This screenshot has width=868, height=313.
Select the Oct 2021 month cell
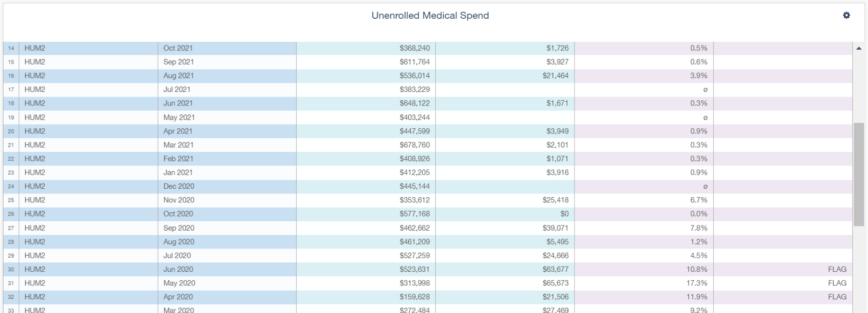pyautogui.click(x=178, y=48)
